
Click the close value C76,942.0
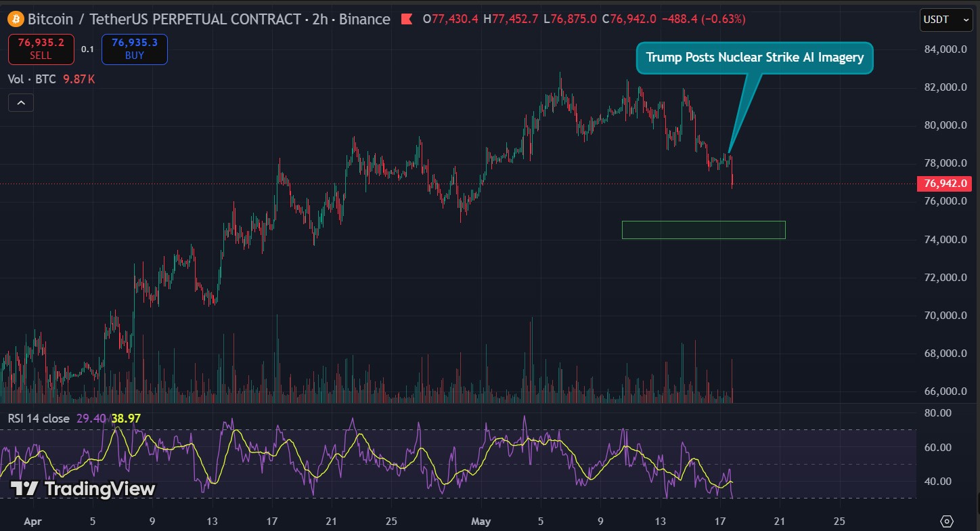[629, 19]
